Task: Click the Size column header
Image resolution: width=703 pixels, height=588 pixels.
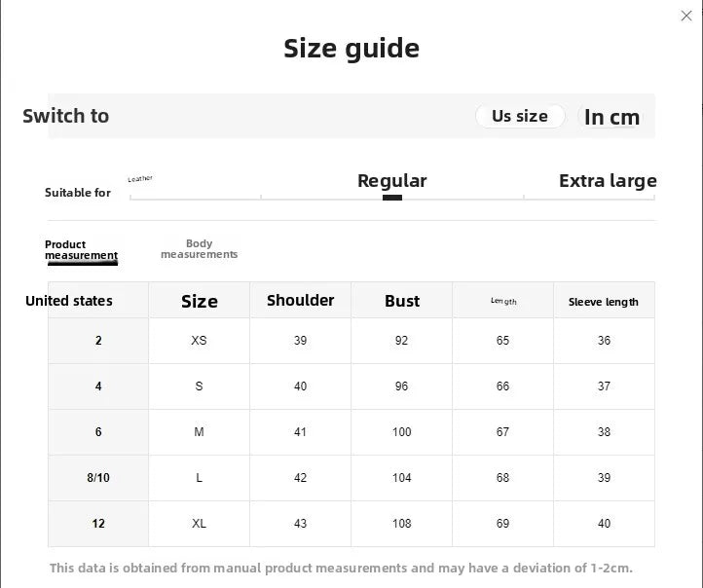Action: click(199, 300)
